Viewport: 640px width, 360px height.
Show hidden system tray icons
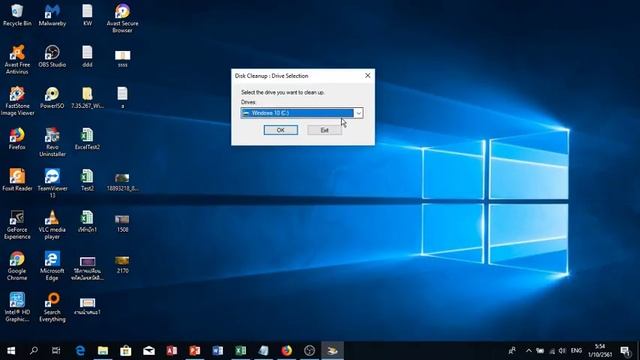(x=529, y=351)
